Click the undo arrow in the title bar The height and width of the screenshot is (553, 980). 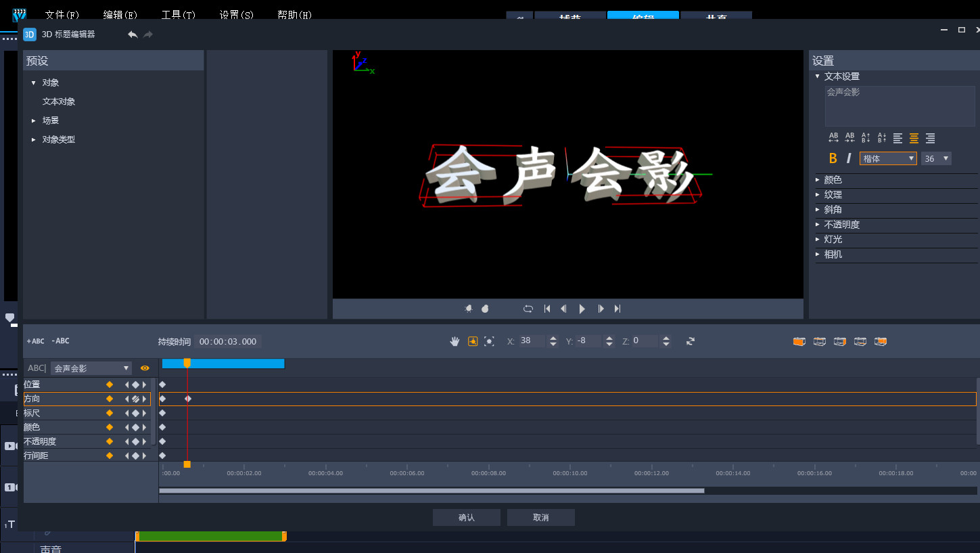[133, 35]
